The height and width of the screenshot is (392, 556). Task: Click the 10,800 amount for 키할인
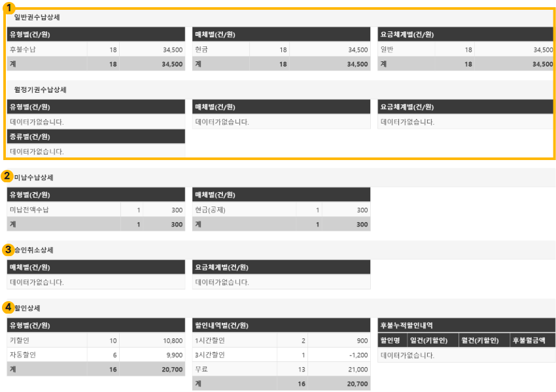point(173,340)
